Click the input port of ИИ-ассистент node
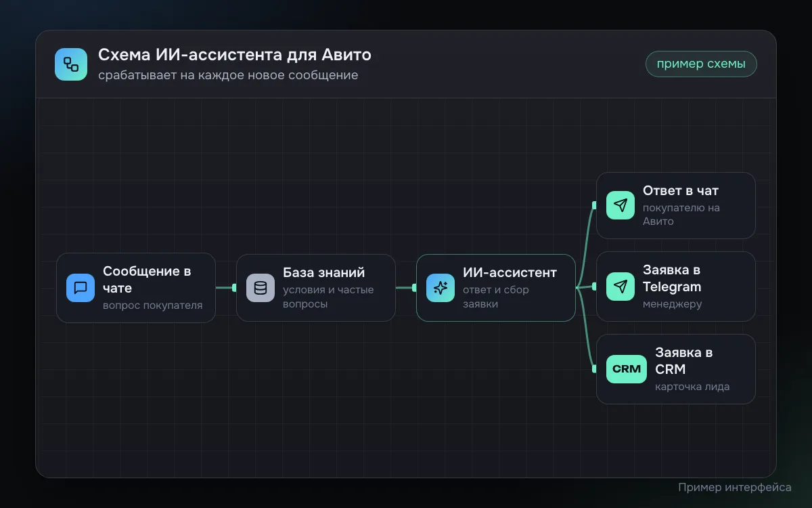 (x=414, y=288)
